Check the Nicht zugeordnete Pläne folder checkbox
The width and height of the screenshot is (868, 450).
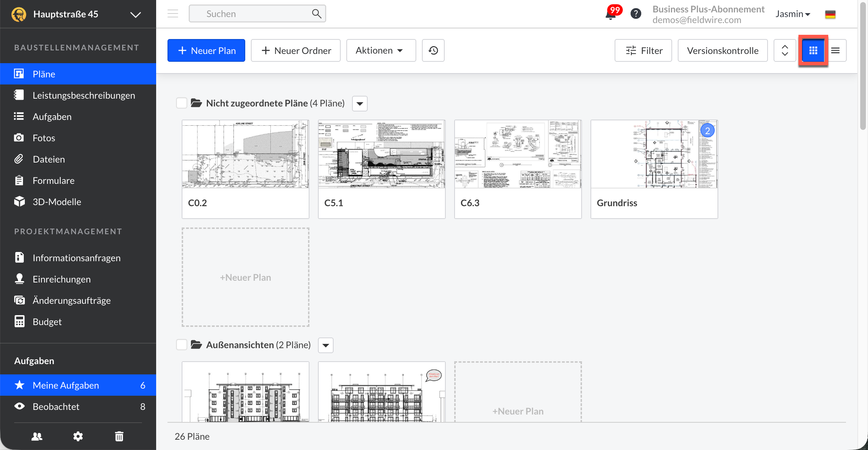(181, 103)
